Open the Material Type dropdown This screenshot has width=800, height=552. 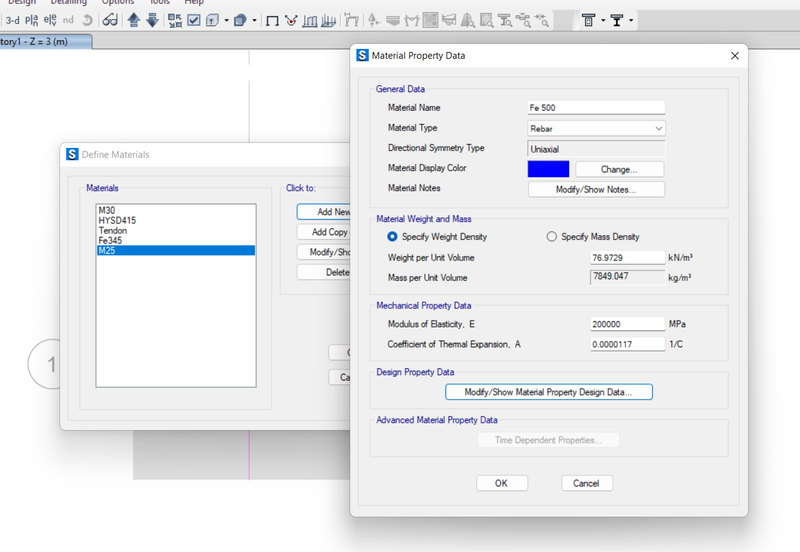[596, 129]
